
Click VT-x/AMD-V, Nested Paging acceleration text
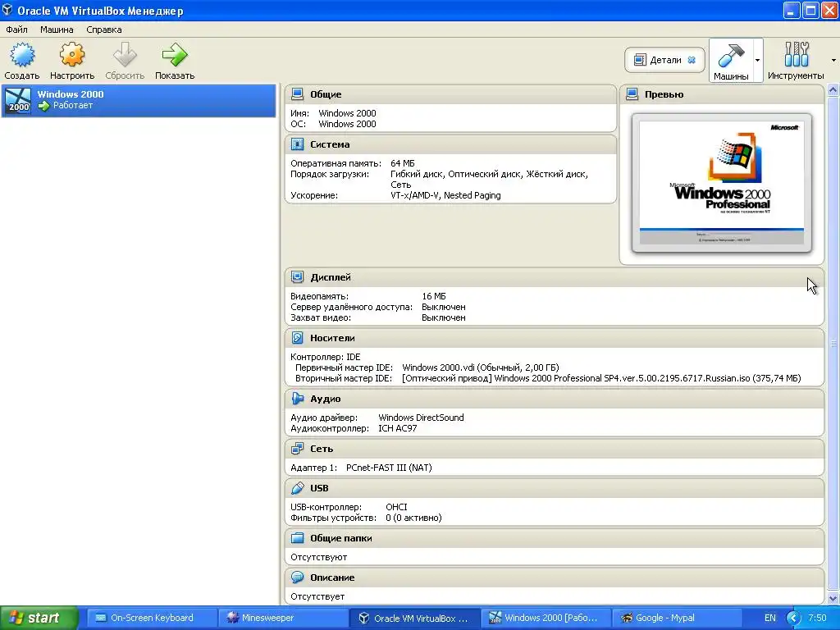tap(445, 195)
